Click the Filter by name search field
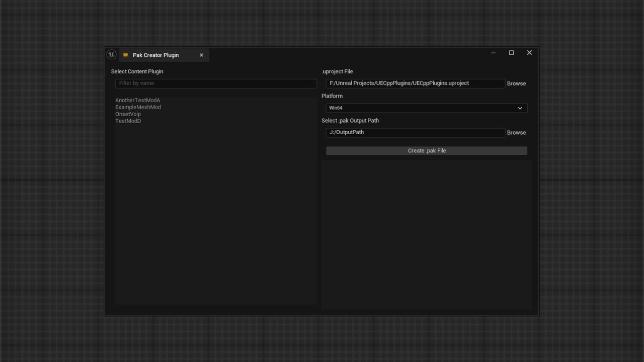Screen dimensions: 644x362 point(216,83)
